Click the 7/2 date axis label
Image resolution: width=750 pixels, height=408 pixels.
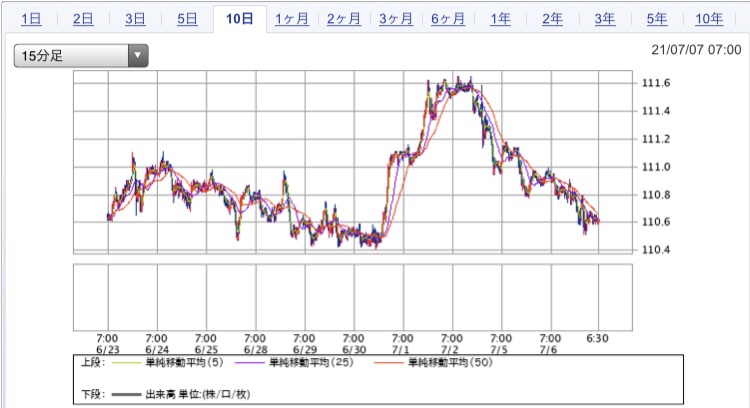pyautogui.click(x=450, y=350)
